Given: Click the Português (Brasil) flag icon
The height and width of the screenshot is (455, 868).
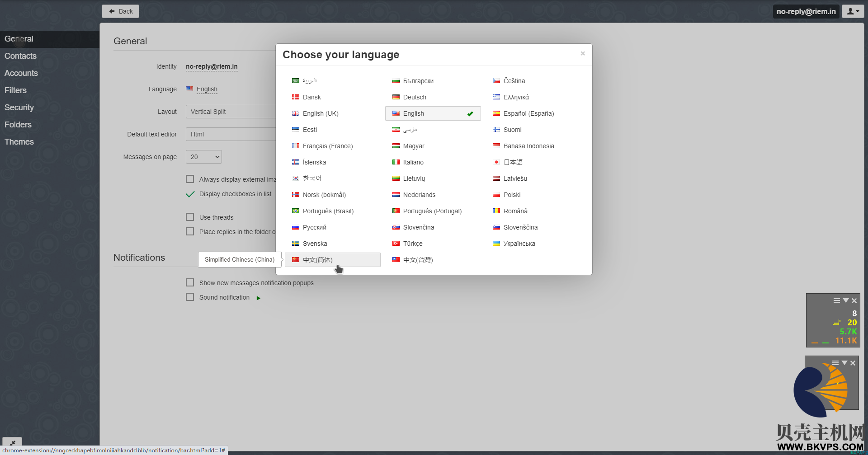Looking at the screenshot, I should 296,211.
